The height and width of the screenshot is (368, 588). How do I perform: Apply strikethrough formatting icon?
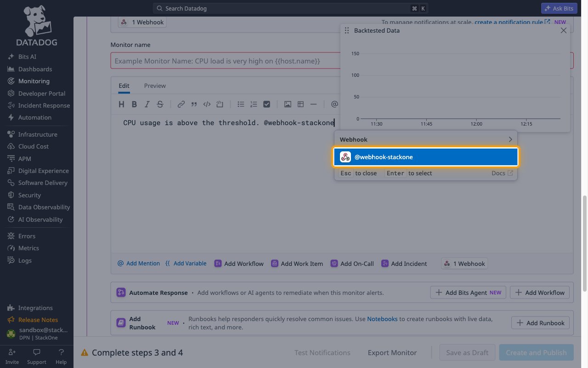(x=160, y=104)
